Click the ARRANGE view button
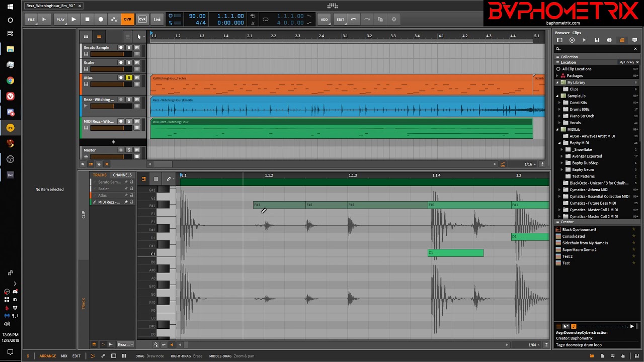 tap(48, 356)
